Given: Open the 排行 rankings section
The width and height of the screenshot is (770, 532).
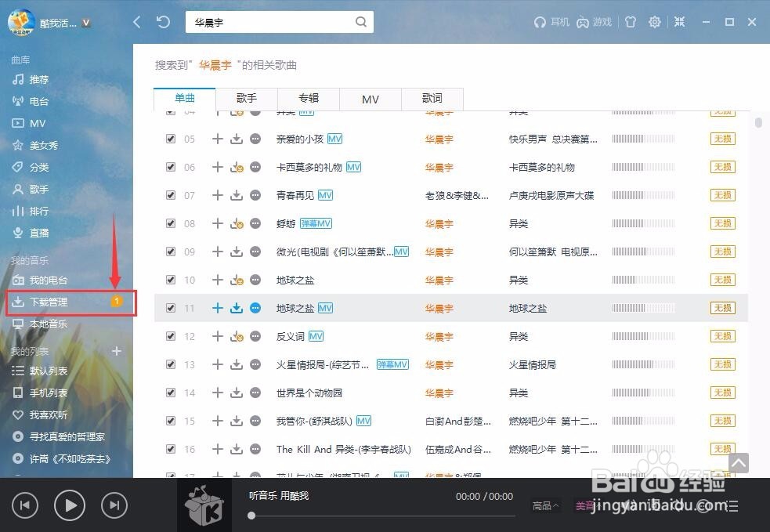Looking at the screenshot, I should (38, 211).
